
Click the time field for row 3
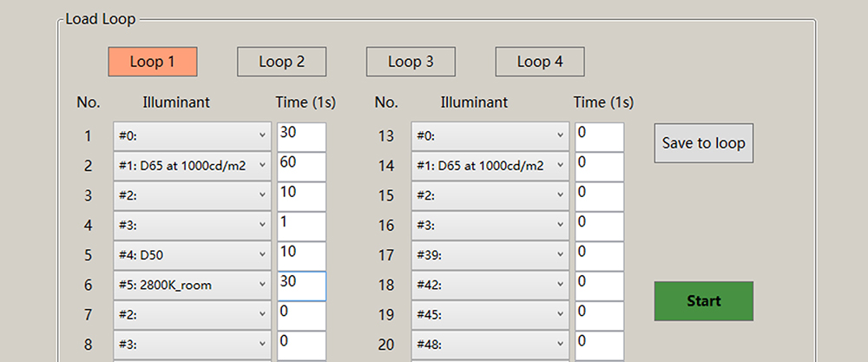(302, 196)
